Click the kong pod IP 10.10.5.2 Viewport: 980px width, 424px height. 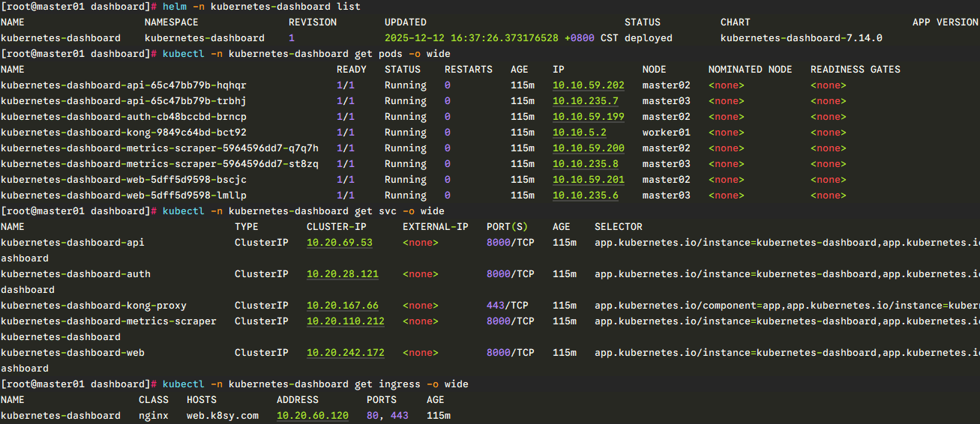(x=579, y=133)
